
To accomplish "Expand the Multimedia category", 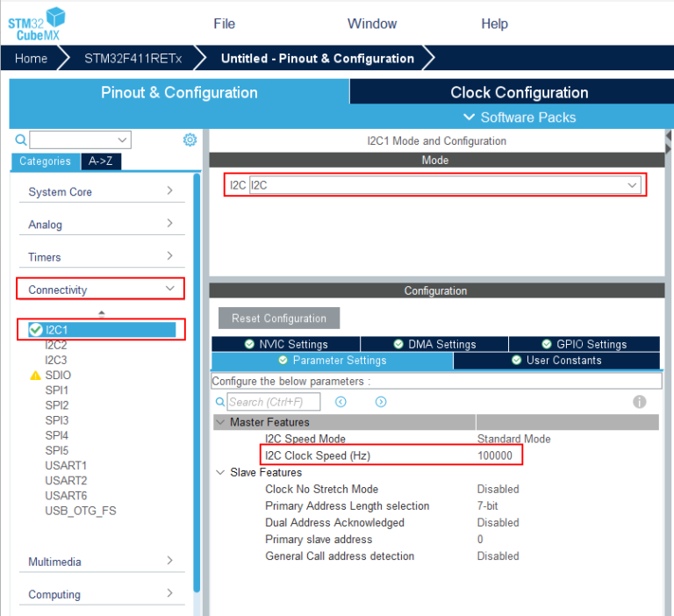I will [x=102, y=562].
